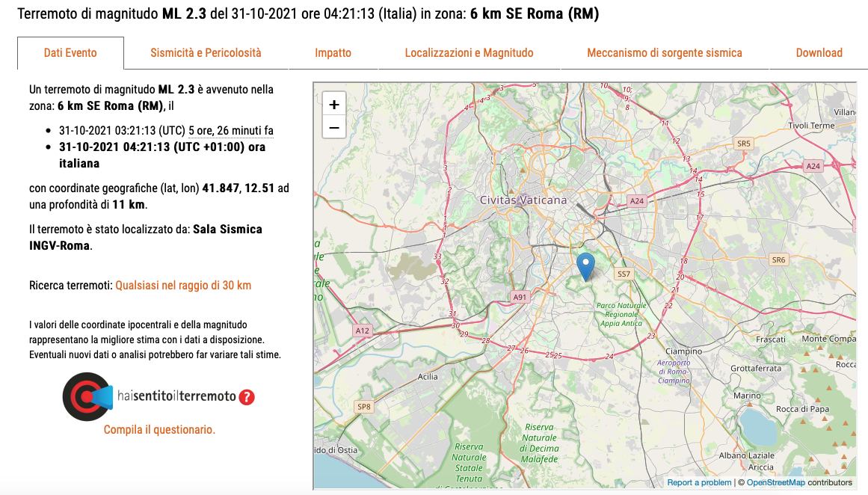868x495 pixels.
Task: Click the Monte Compa label on map
Action: tap(828, 339)
